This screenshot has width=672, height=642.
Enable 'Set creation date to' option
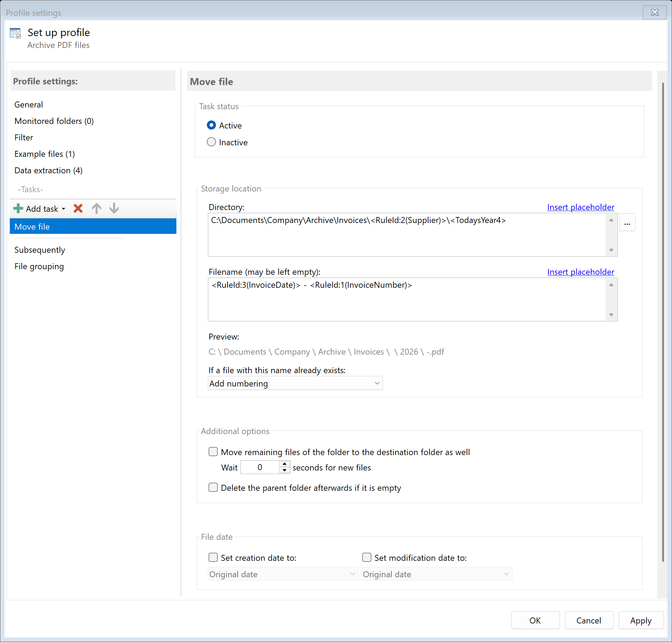[x=213, y=557]
